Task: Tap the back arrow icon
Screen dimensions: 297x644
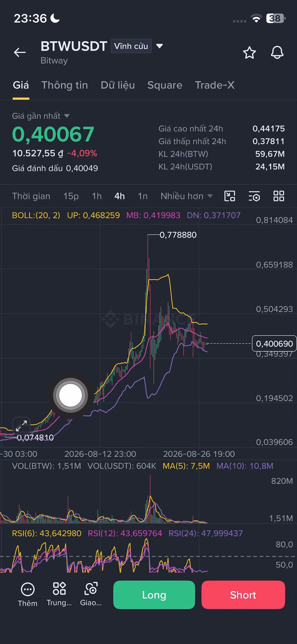Action: (x=20, y=52)
